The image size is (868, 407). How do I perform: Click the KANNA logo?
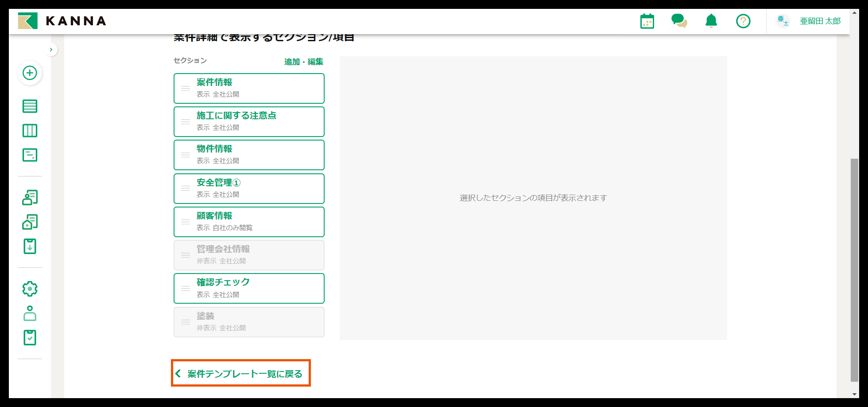pos(62,20)
